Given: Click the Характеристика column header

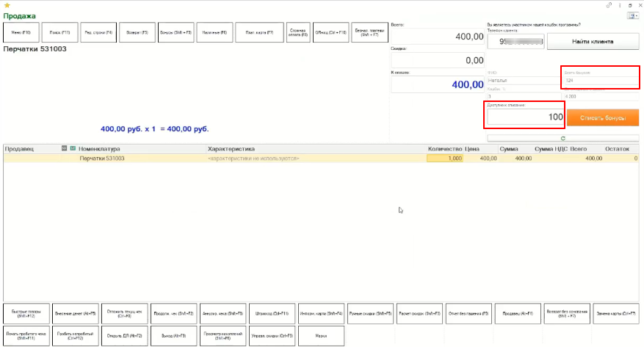Looking at the screenshot, I should click(x=231, y=149).
